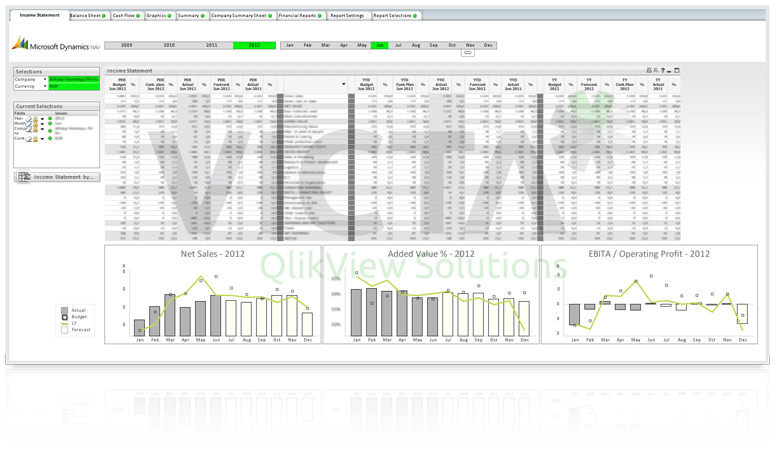
Task: Select Oct in the month bar
Action: coord(452,45)
